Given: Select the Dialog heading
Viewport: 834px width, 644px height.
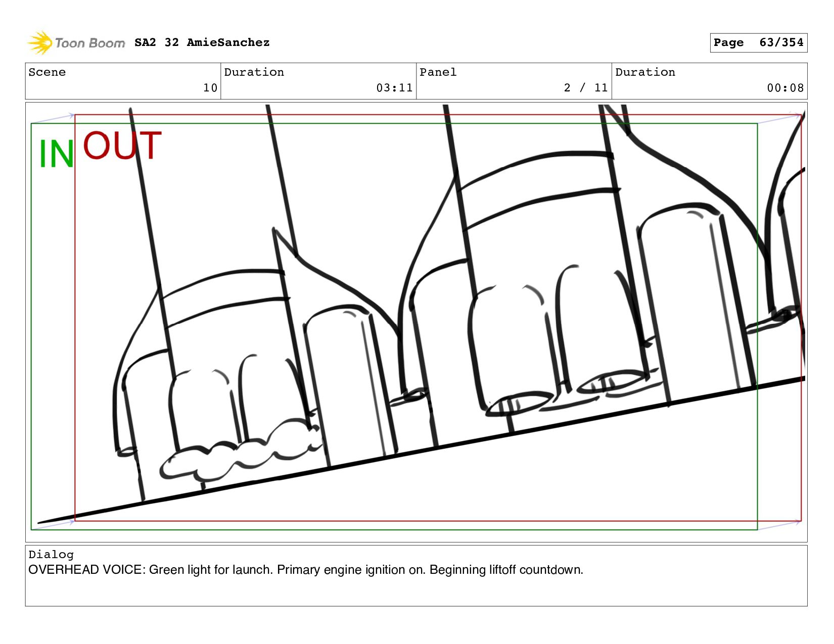Looking at the screenshot, I should tap(51, 555).
